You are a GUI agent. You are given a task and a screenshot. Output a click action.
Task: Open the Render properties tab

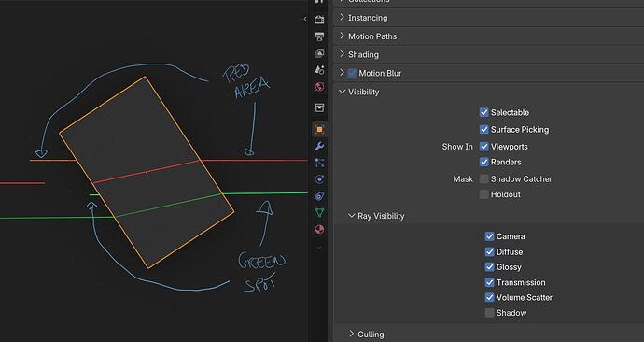pos(319,20)
